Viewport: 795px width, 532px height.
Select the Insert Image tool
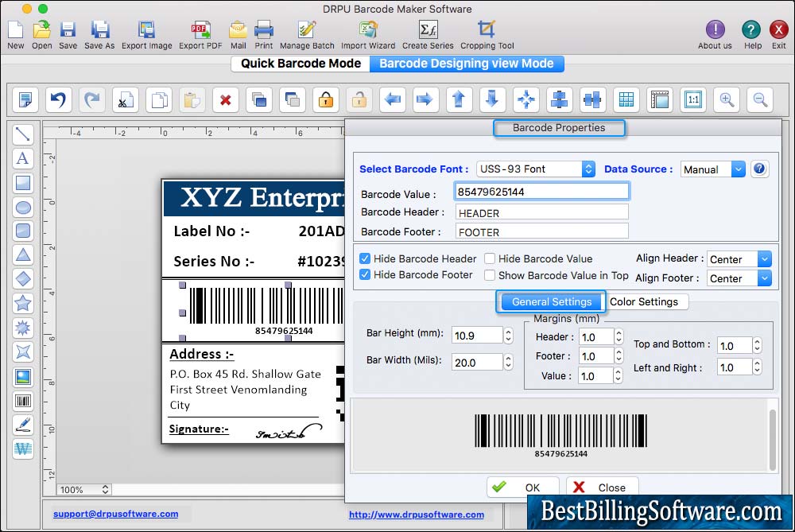(x=23, y=377)
